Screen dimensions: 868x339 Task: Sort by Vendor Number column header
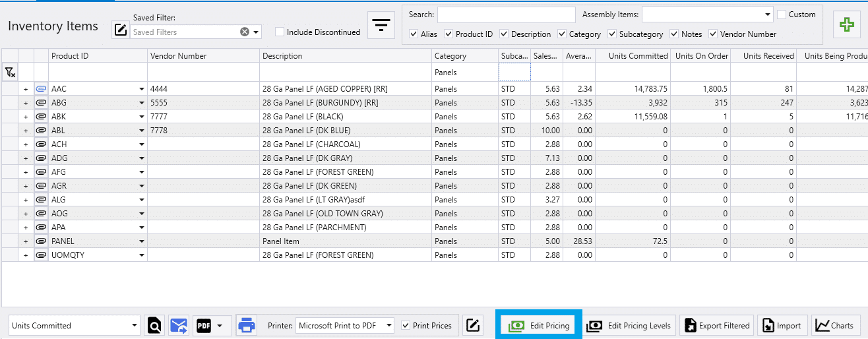point(204,56)
